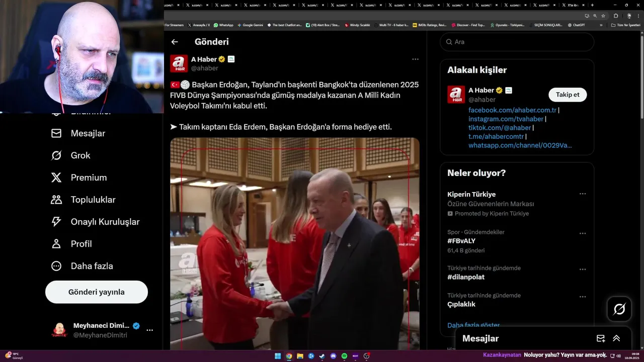Focus the Ara search field

click(517, 42)
